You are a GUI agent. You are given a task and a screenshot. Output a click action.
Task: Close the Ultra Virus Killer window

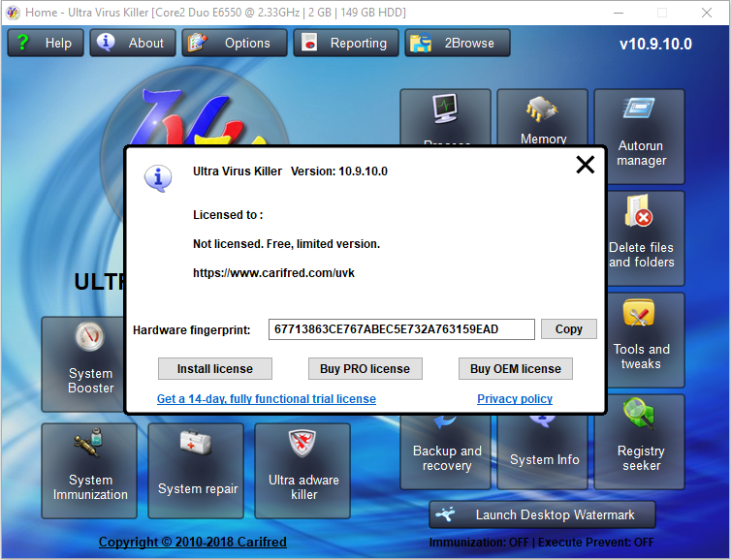707,13
